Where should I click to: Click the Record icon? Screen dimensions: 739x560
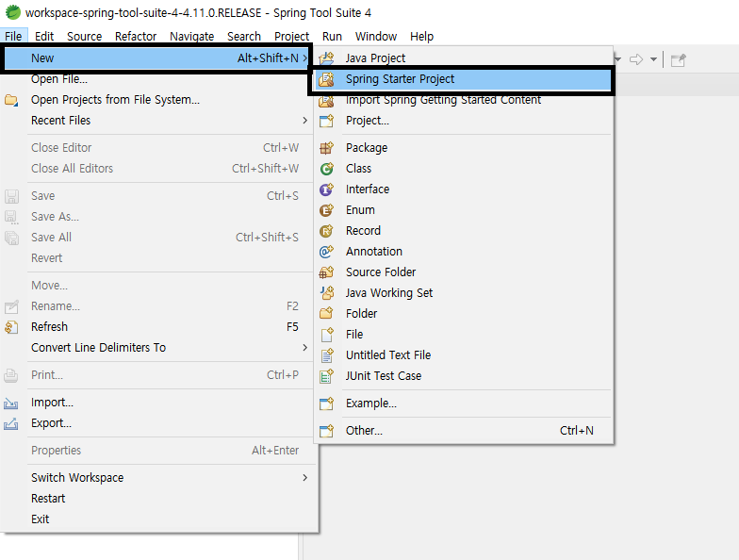coord(326,231)
